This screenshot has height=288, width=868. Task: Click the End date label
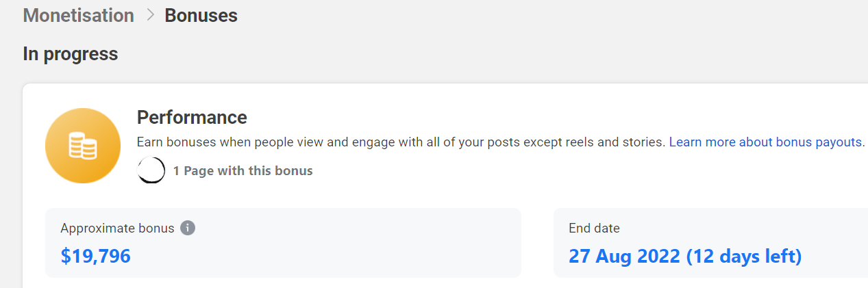594,228
